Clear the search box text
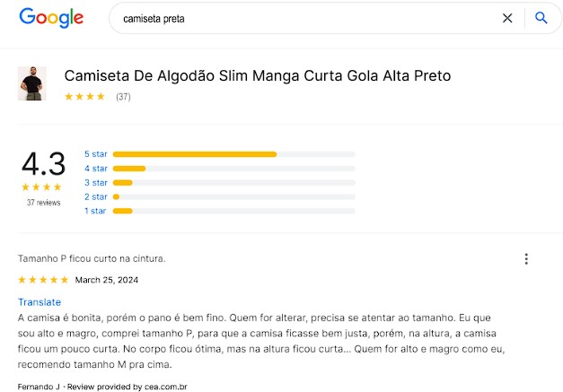563x392 pixels. [x=507, y=18]
